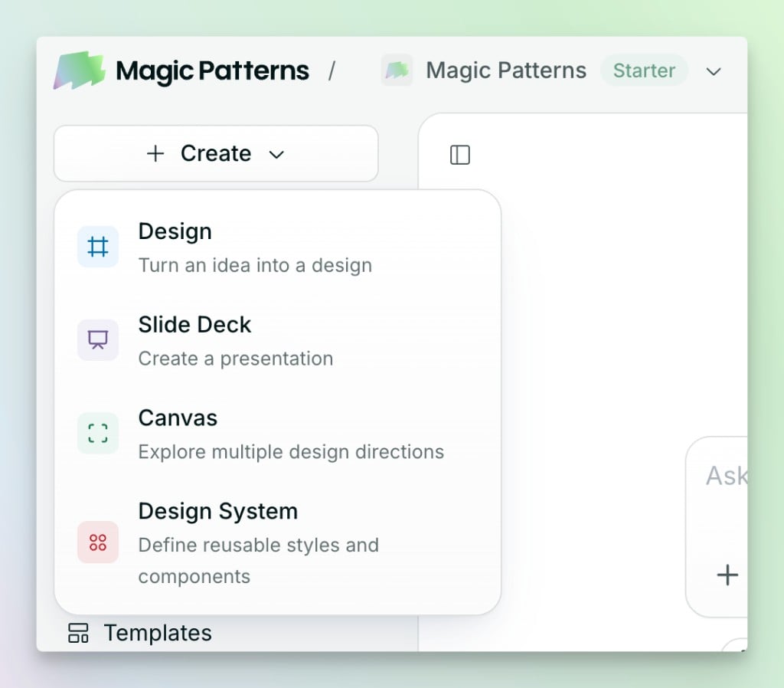Viewport: 784px width, 688px height.
Task: Click the plus attachment icon in prompt box
Action: 727,575
